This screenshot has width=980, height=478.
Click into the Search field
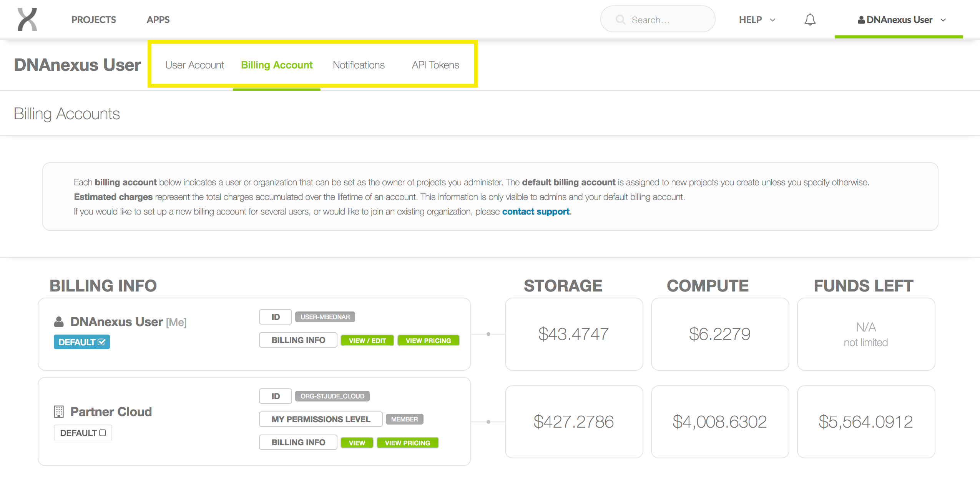click(658, 19)
